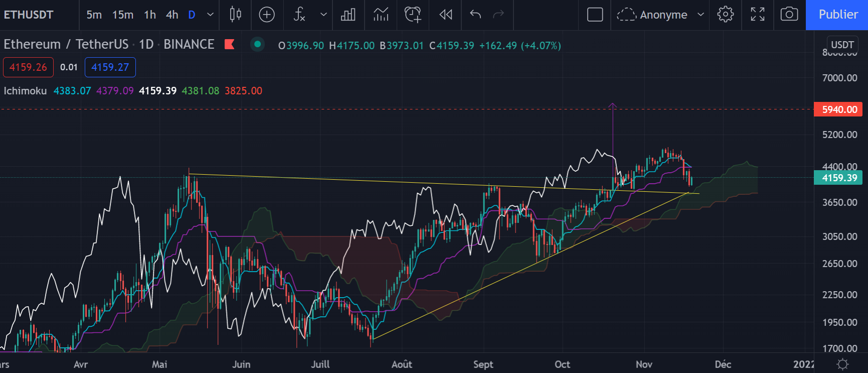Click the blue Publier button
This screenshot has width=868, height=373.
click(x=837, y=15)
